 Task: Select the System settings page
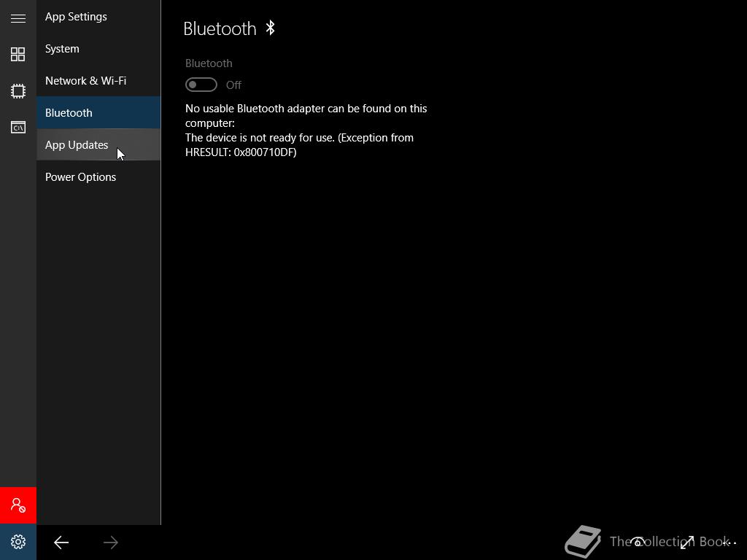pyautogui.click(x=98, y=49)
